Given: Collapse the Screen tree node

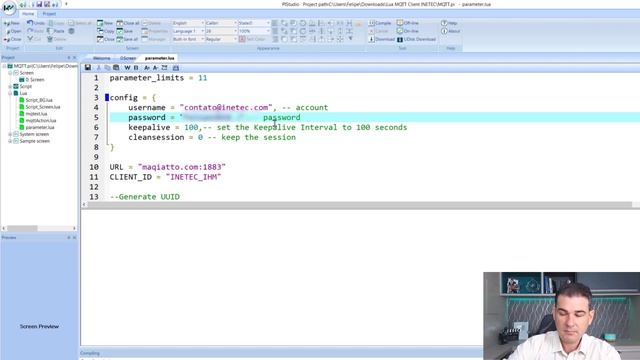Looking at the screenshot, I should [10, 73].
